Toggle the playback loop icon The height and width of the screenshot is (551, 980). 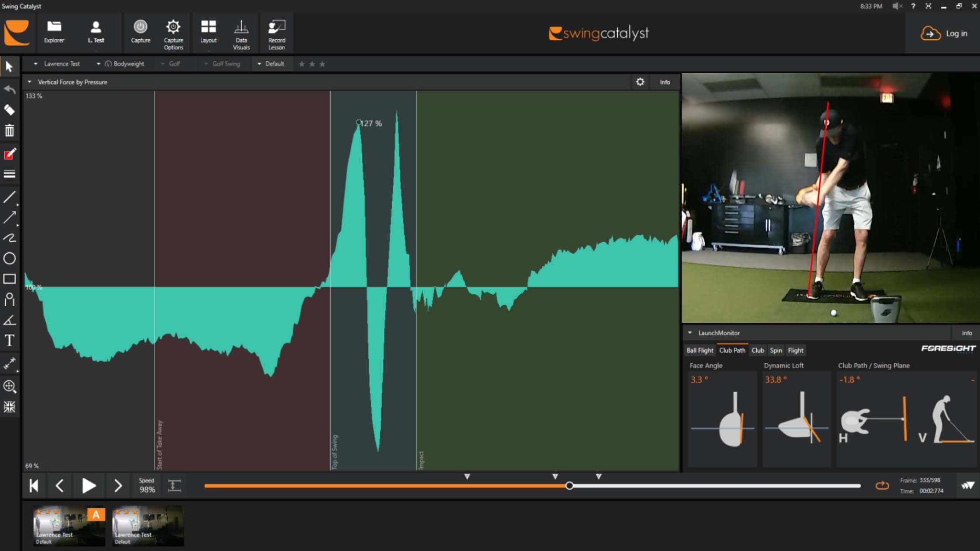click(x=882, y=485)
